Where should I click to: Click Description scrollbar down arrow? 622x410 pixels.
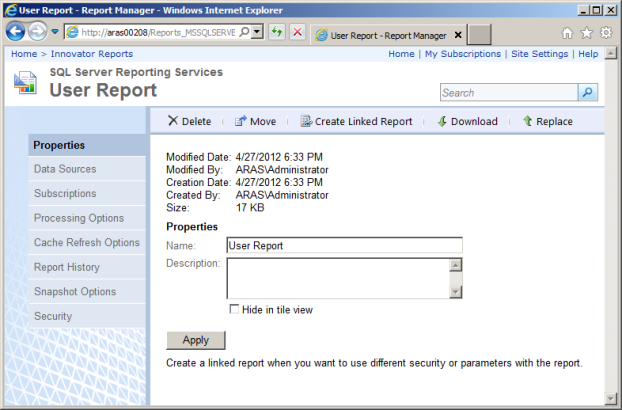(456, 292)
